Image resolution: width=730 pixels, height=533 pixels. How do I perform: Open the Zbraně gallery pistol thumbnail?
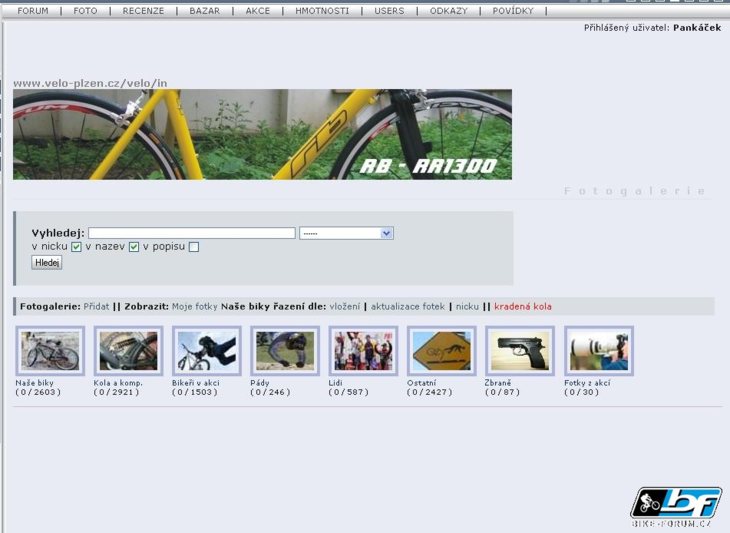click(519, 351)
